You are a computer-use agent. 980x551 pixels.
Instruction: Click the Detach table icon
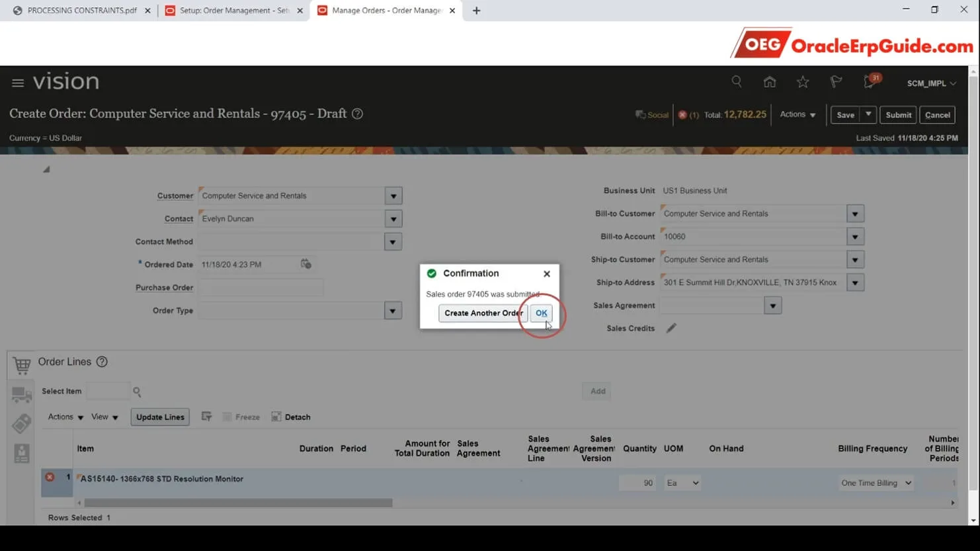pos(276,417)
